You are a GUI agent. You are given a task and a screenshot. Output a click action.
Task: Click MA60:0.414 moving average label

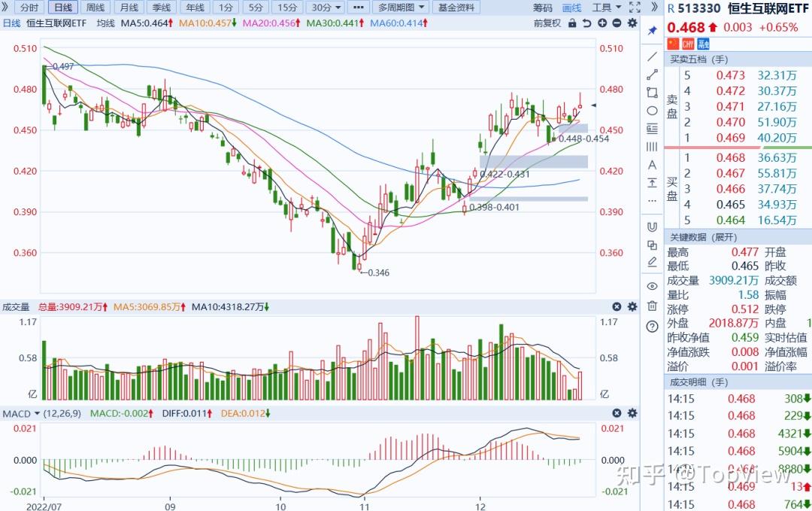coord(398,23)
